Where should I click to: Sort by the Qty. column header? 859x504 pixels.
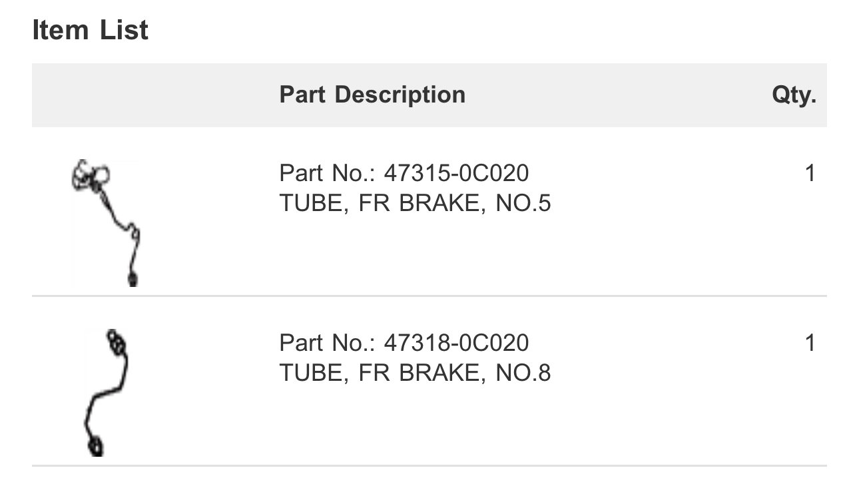click(794, 95)
